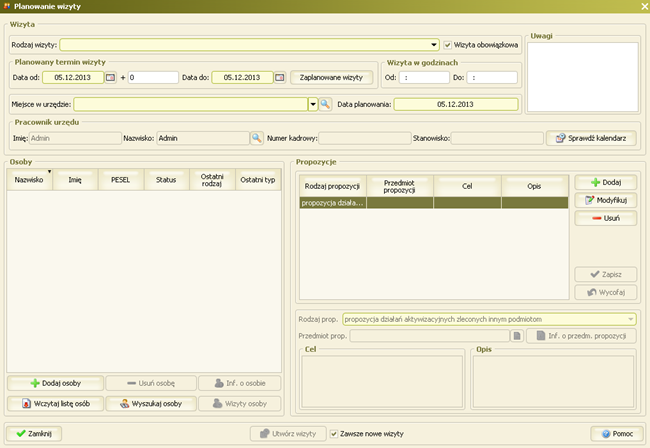The image size is (650, 448).
Task: Click the Dodaj button in Propozycje
Action: [606, 182]
